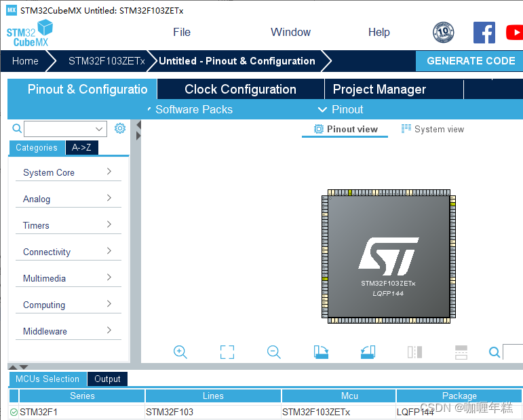The image size is (523, 420).
Task: Open the ST Facebook page icon
Action: [484, 33]
